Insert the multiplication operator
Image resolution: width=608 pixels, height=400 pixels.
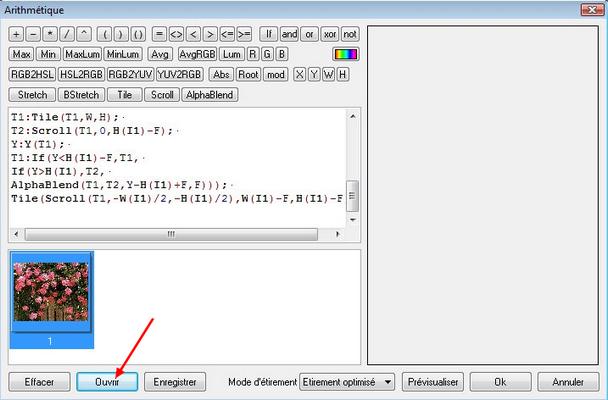pyautogui.click(x=51, y=33)
